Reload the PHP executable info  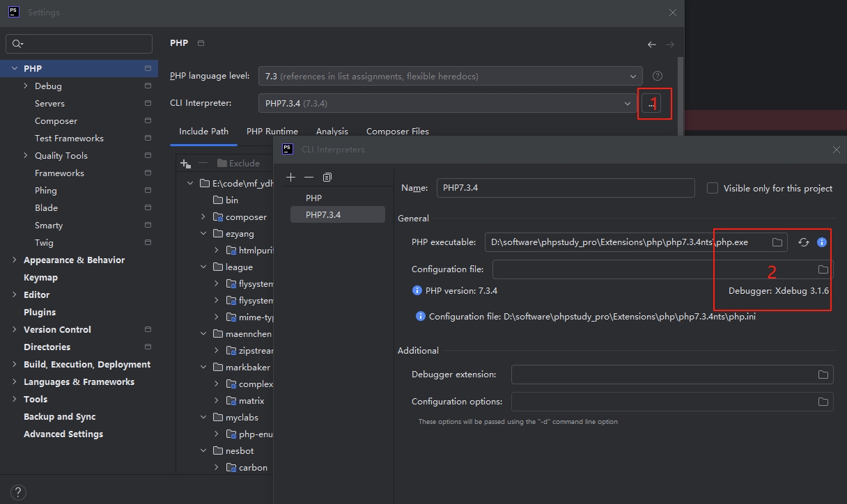tap(804, 242)
